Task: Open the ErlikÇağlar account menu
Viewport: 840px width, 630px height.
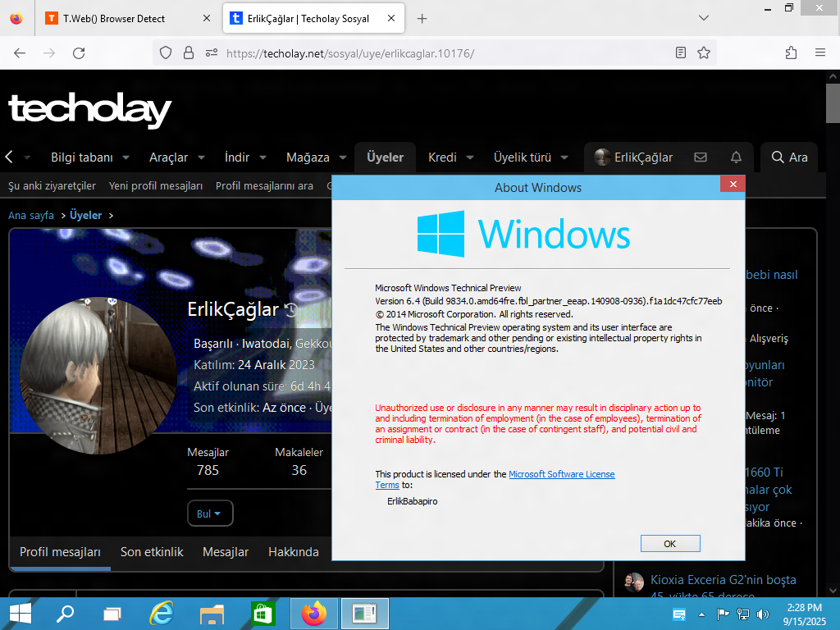Action: (634, 157)
